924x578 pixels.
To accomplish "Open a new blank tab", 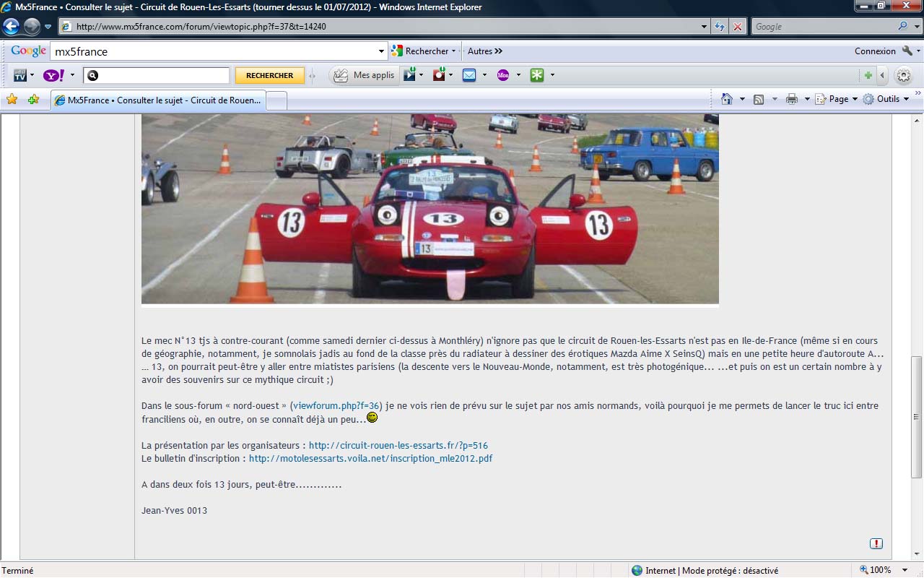I will tap(277, 101).
